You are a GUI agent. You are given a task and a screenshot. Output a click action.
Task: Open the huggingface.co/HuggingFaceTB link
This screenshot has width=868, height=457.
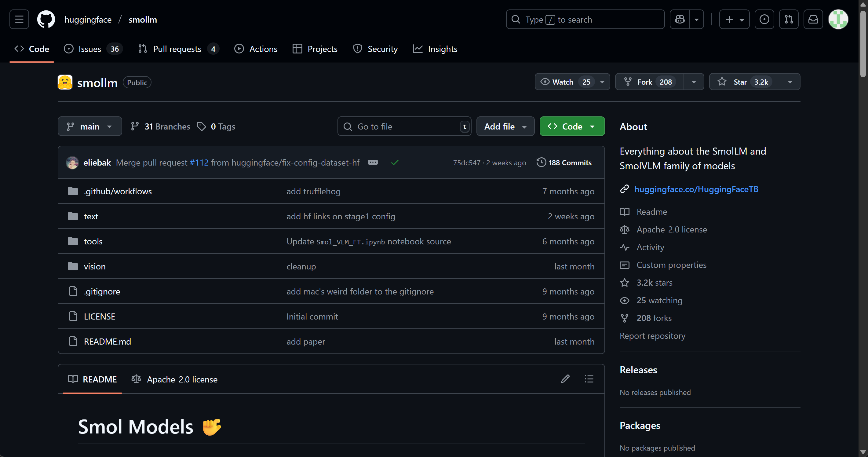[x=696, y=189]
